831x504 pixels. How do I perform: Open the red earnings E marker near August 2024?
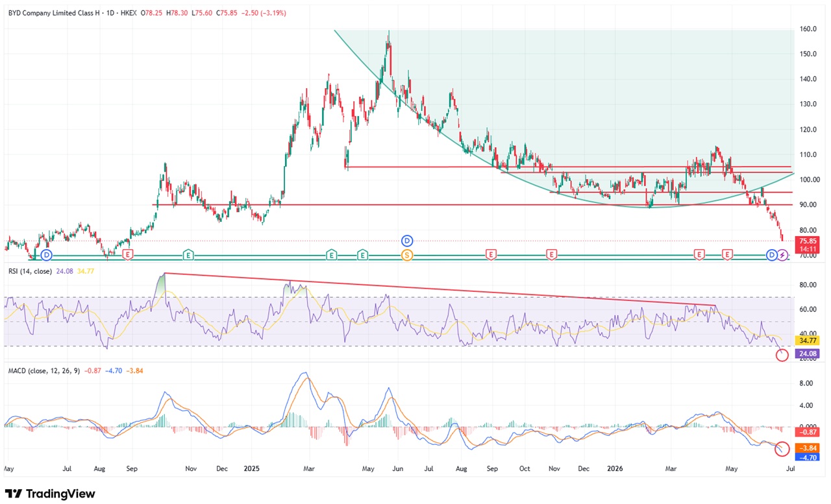pos(127,254)
